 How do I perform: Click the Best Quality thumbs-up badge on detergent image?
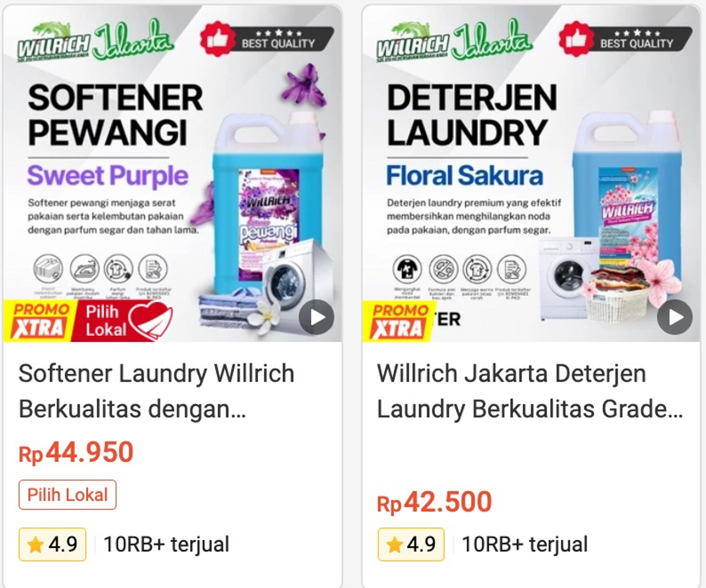click(x=625, y=39)
